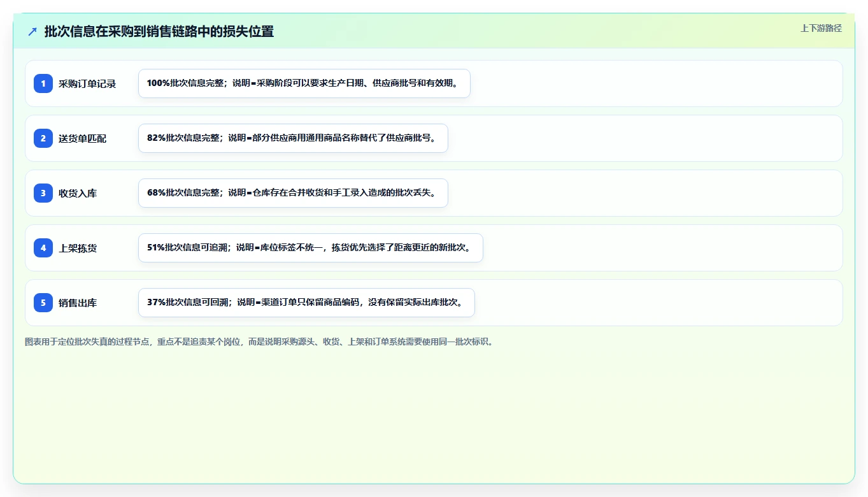
Task: Click the 收货入库 label
Action: coord(78,193)
